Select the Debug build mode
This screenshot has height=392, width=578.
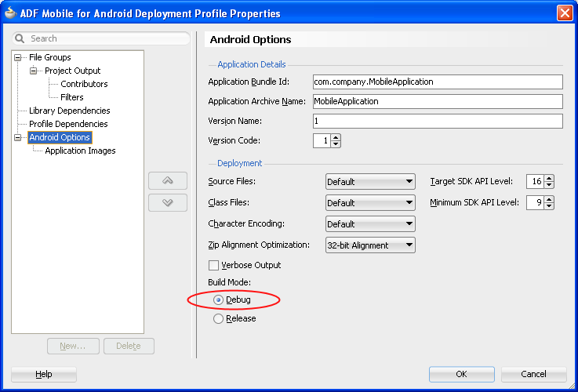[218, 300]
